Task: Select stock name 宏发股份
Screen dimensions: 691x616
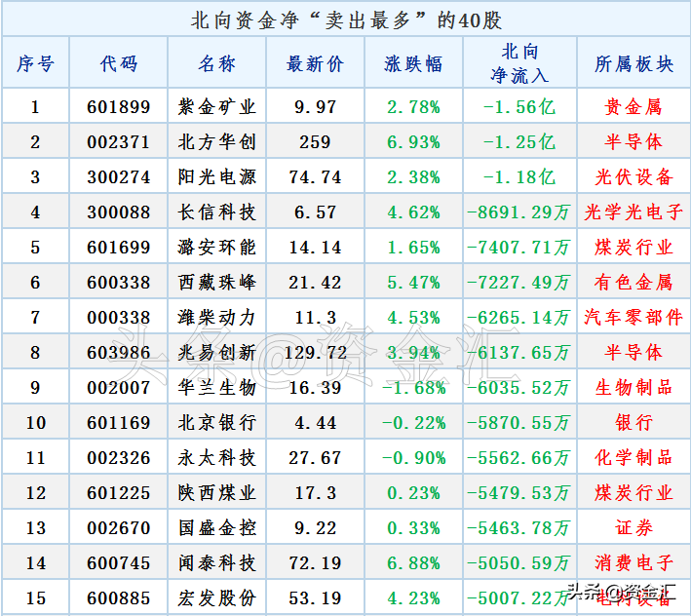Action: (x=216, y=598)
